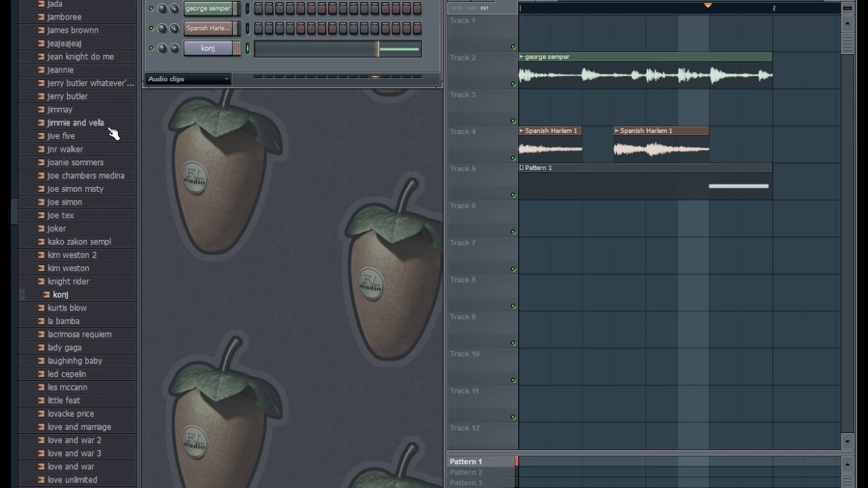This screenshot has width=868, height=488.
Task: Select 'kako zakon sempl' in browser
Action: [x=79, y=242]
